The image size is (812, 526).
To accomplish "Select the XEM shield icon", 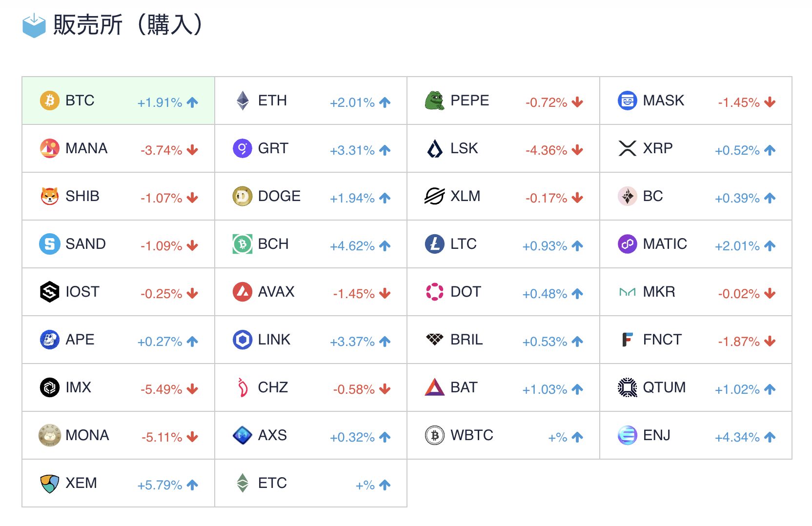I will click(49, 484).
